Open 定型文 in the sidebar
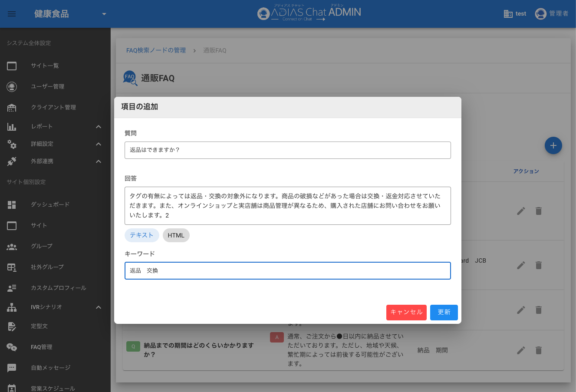Viewport: 576px width, 392px height. coord(39,326)
